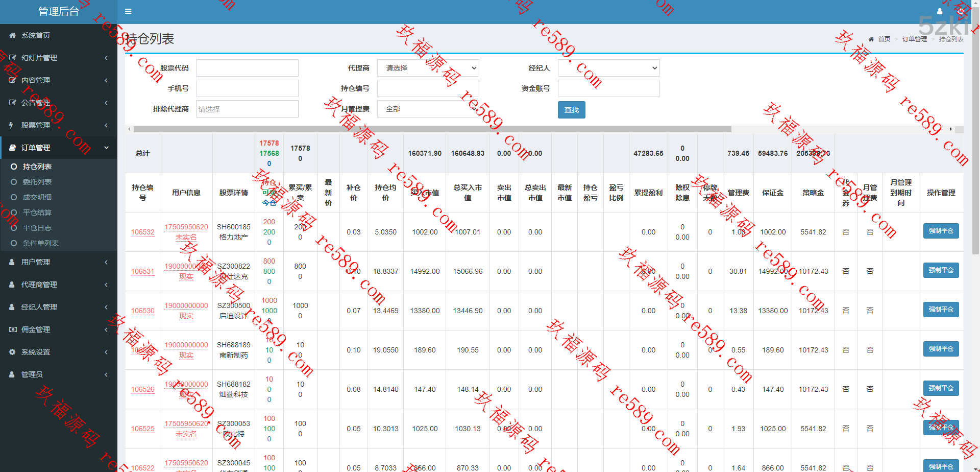Expand the 用户管理 sidebar menu
980x472 pixels.
59,262
